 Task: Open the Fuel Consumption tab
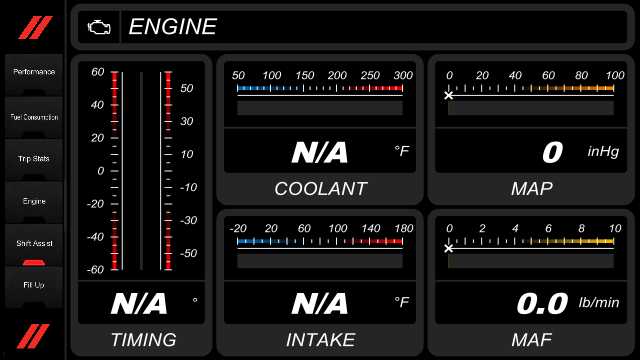coord(34,118)
